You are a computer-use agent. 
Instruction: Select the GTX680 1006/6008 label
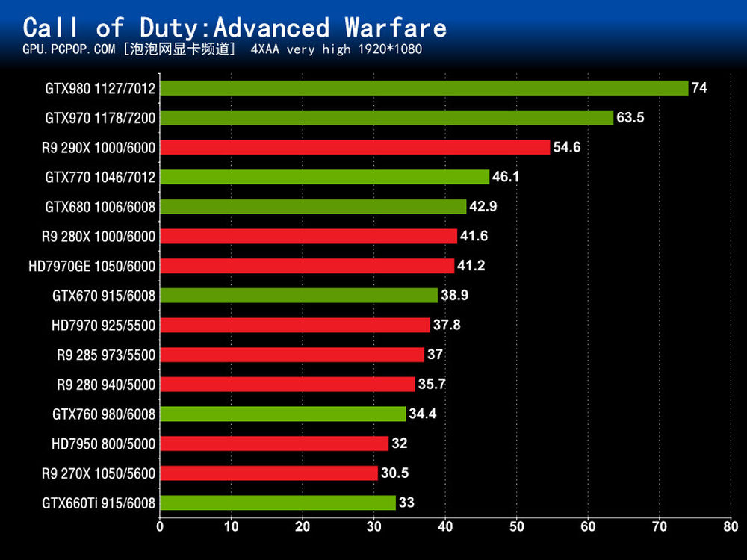[100, 207]
